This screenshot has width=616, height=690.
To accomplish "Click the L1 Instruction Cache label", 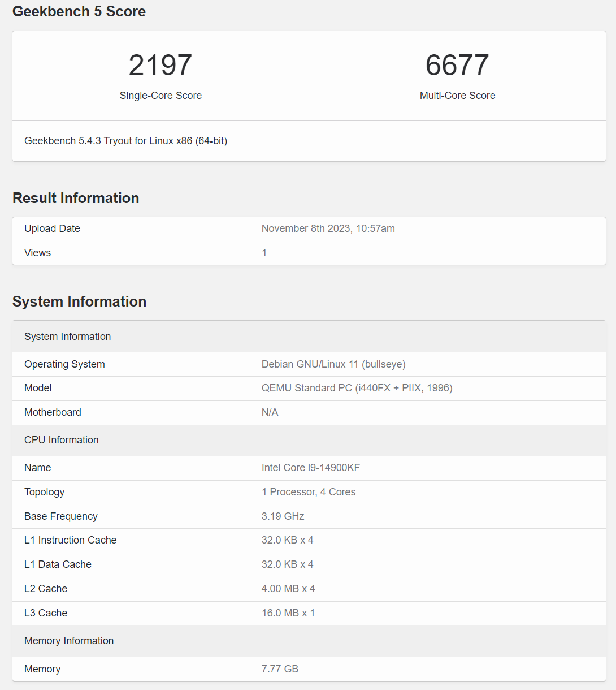I will click(70, 540).
